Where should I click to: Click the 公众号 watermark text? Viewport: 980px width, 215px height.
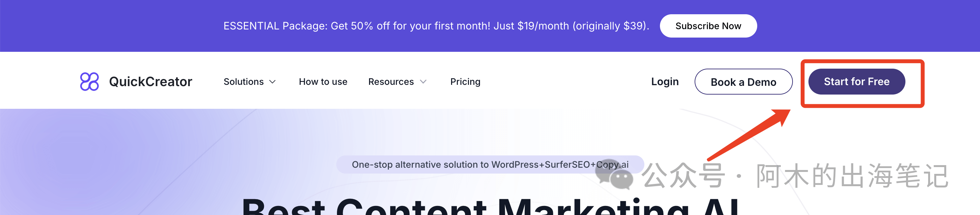pos(683,175)
